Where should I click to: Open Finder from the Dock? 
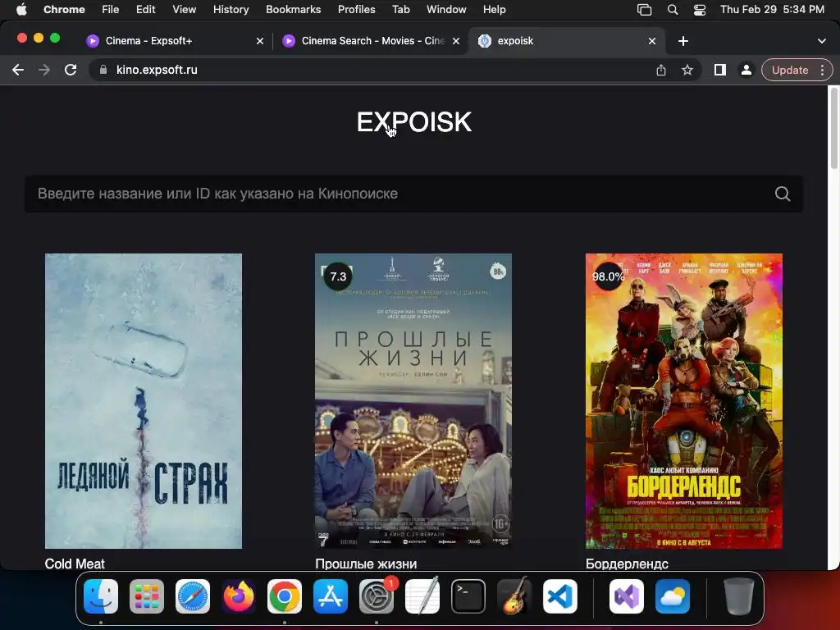coord(101,596)
